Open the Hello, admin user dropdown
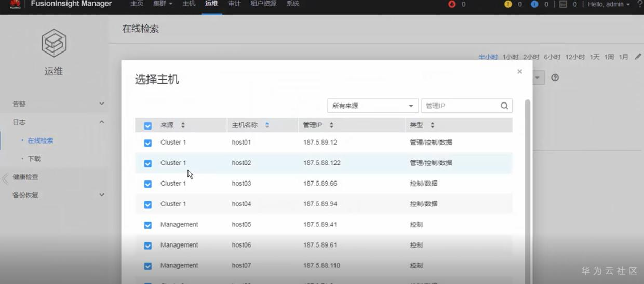This screenshot has width=644, height=284. 609,4
